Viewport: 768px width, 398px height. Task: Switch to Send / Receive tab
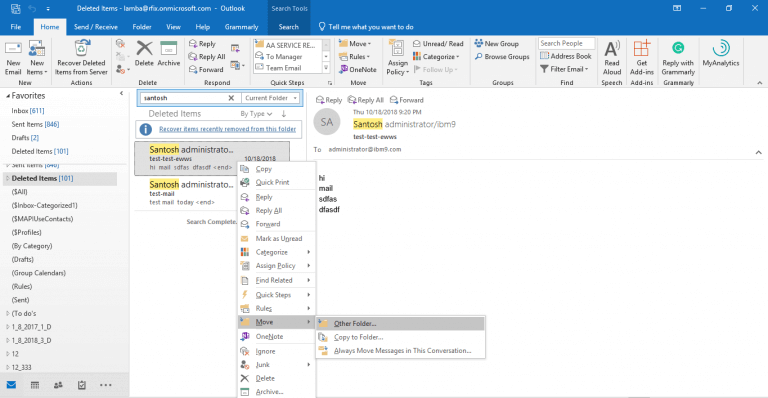[x=96, y=27]
